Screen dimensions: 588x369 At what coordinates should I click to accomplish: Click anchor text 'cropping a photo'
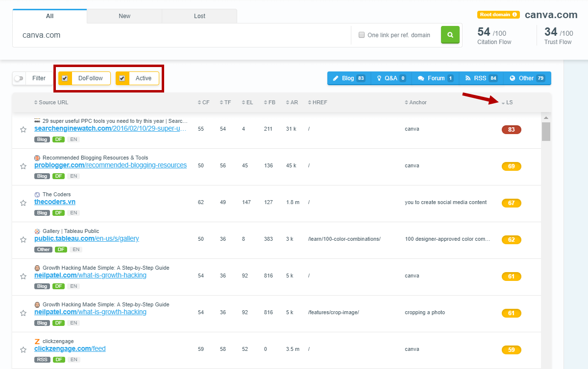point(425,313)
